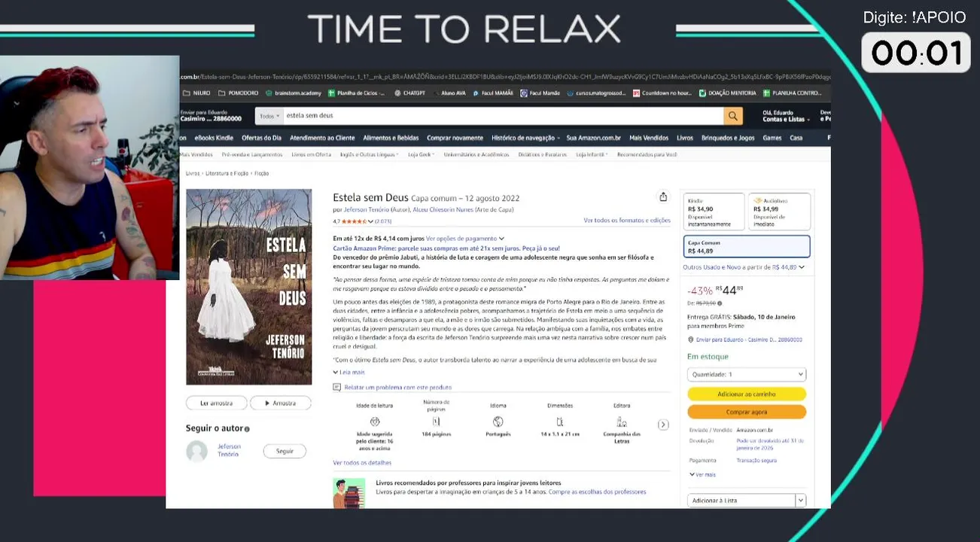Click the location pin icon near Enviar para Eduardo
980x542 pixels.
691,340
